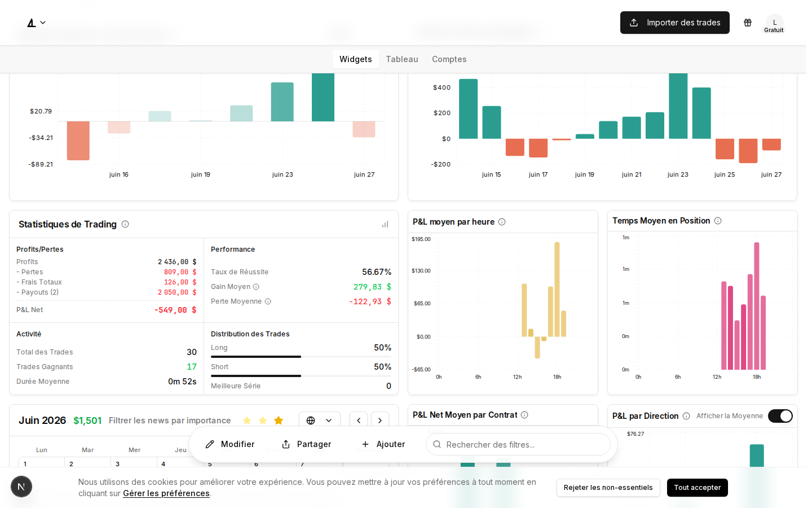This screenshot has width=812, height=508.
Task: Click the Meilleure Série row label
Action: click(x=236, y=386)
